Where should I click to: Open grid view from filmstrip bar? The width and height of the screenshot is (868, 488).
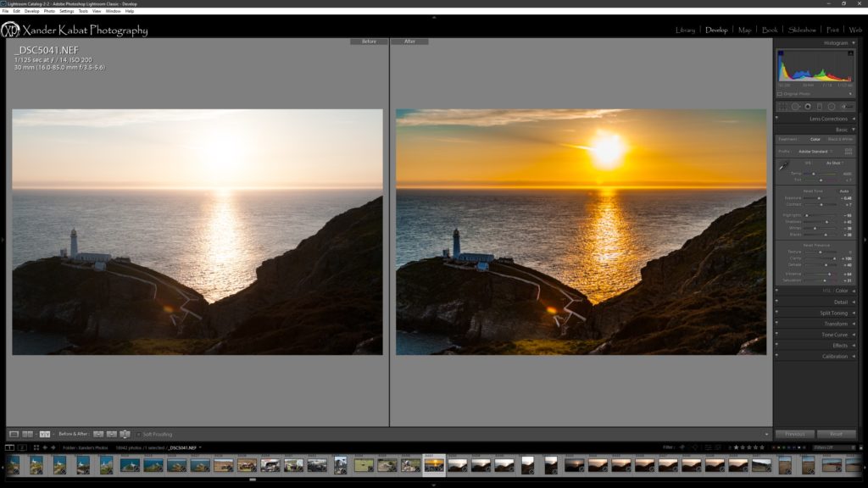tap(36, 447)
